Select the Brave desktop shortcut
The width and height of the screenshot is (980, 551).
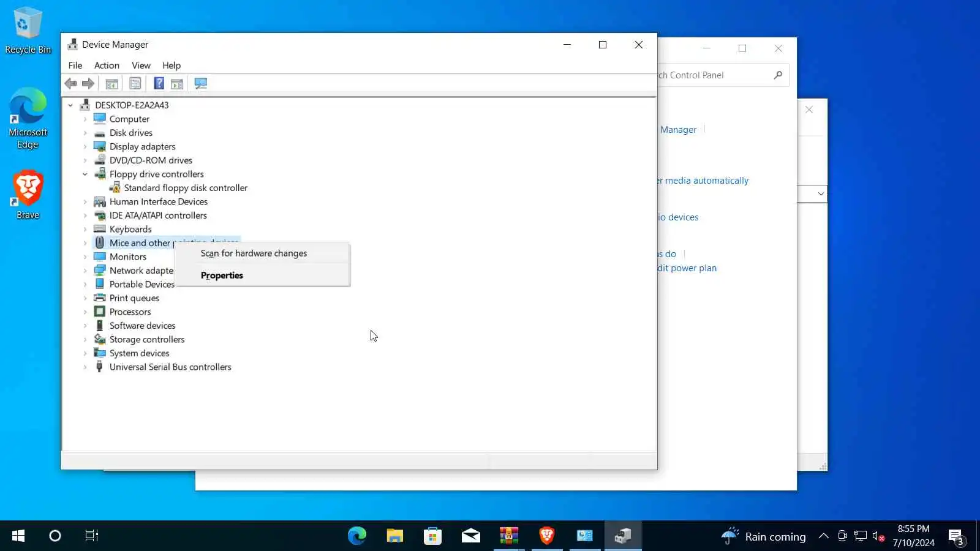[x=28, y=195]
